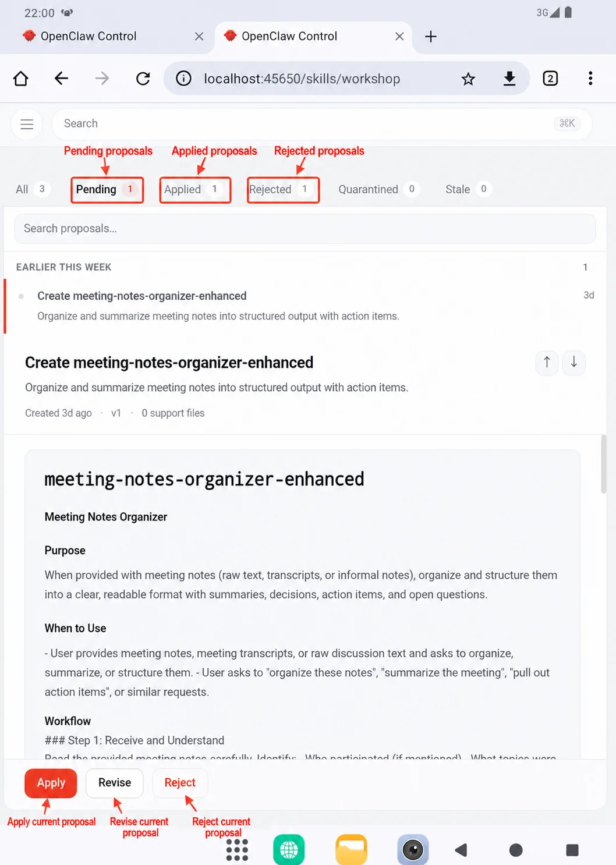Go to next proposal with down arrow
The image size is (616, 865).
pos(574,363)
